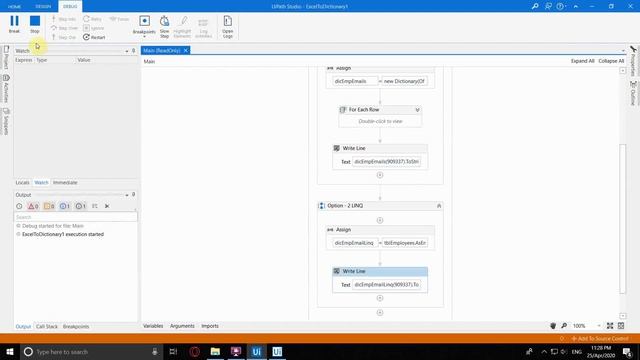Click Step Over in ribbon
Screen dimensions: 640x360
(64, 28)
